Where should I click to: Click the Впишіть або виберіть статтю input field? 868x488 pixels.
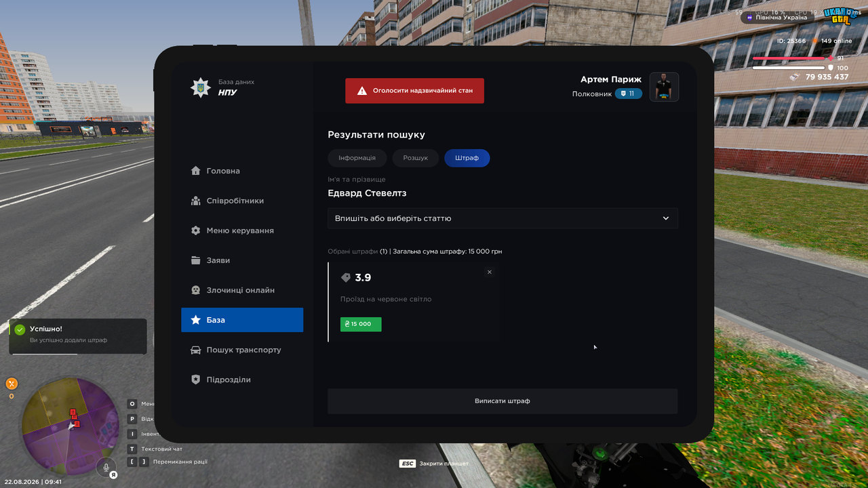(x=502, y=218)
